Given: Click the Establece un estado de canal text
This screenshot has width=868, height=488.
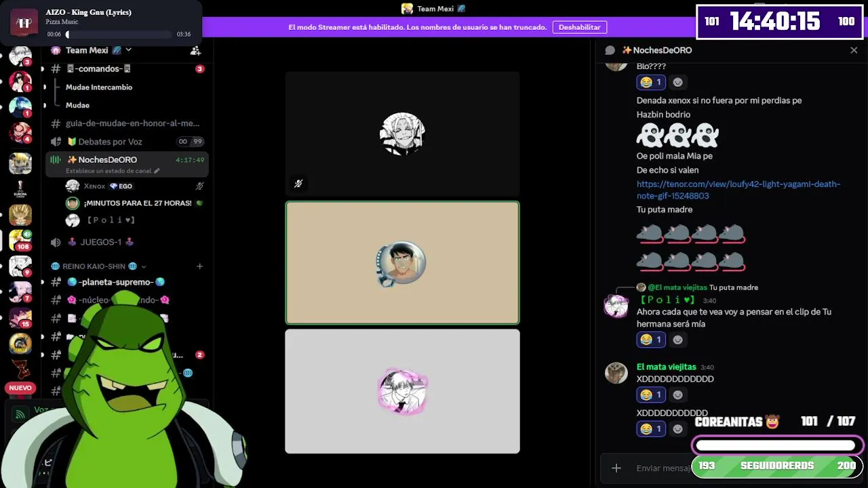Looking at the screenshot, I should coord(108,171).
